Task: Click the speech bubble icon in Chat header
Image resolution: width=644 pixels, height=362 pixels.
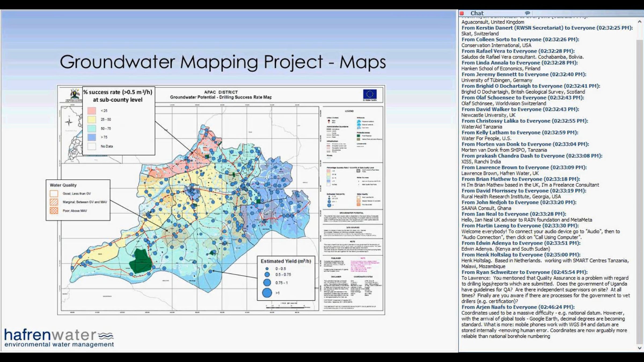Action: point(527,13)
